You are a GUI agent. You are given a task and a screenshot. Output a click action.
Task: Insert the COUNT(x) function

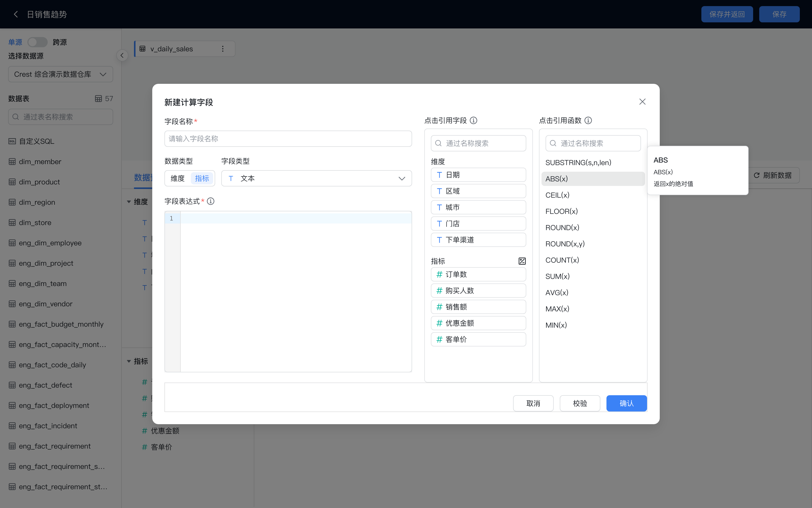point(593,260)
